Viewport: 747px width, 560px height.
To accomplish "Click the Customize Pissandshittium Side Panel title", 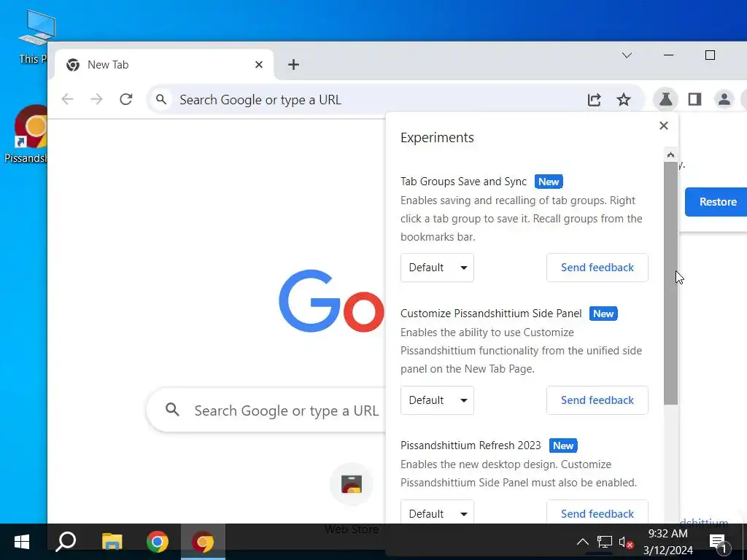I will tap(491, 314).
